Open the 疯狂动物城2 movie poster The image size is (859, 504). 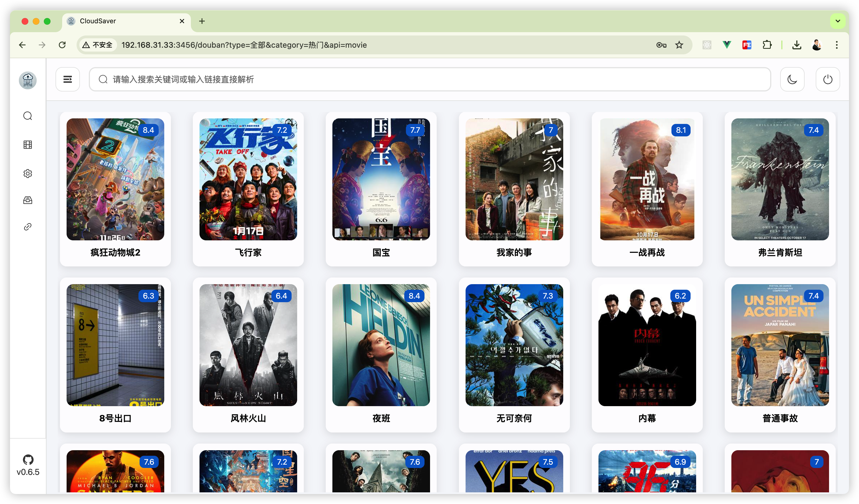[x=115, y=179]
